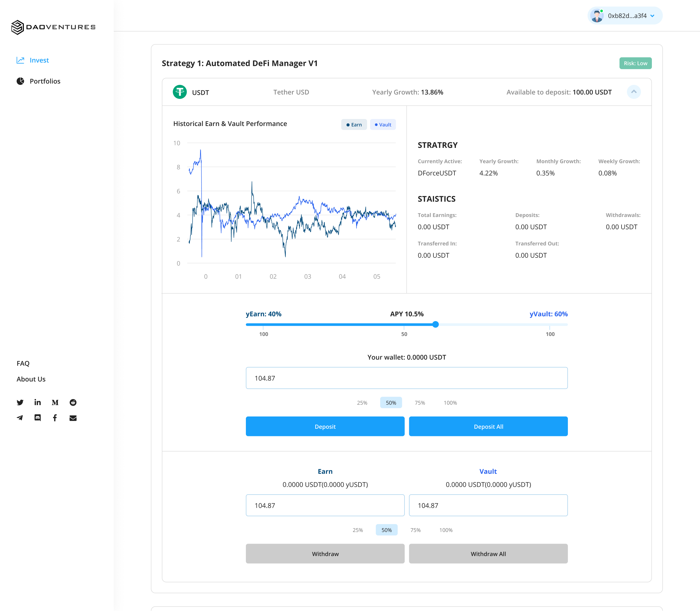700x611 pixels.
Task: Toggle the Vault series in chart legend
Action: coord(383,125)
